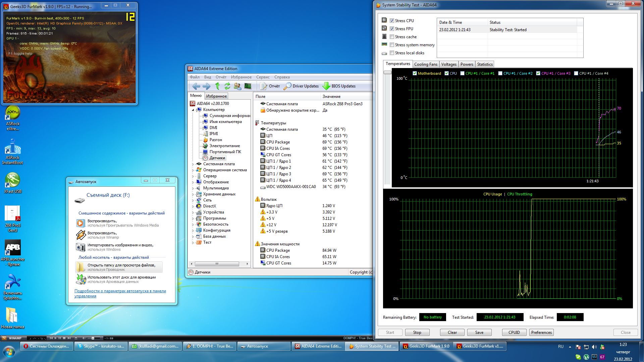Open BIOS Updates in AIDA64 toolbar
The height and width of the screenshot is (362, 644).
coord(339,86)
